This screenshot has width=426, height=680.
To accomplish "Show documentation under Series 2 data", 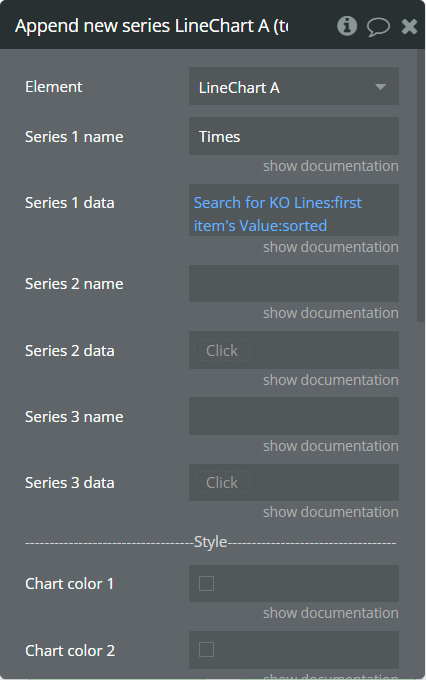I will pyautogui.click(x=331, y=380).
